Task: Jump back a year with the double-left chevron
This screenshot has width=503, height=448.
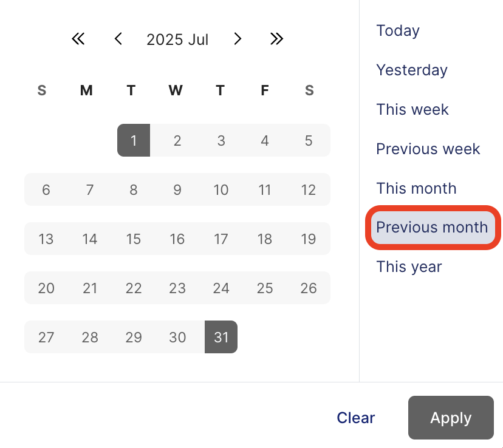Action: (78, 39)
